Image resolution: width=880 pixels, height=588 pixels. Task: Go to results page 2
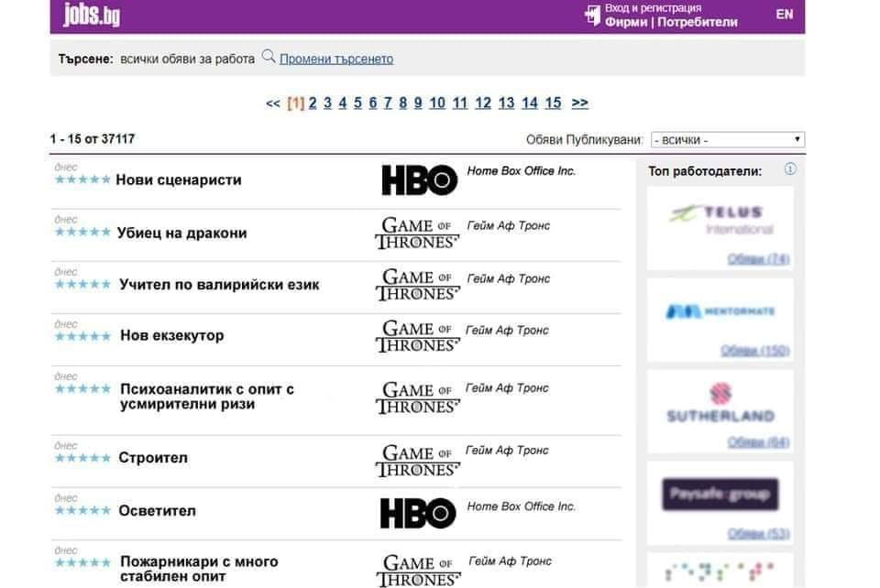pyautogui.click(x=313, y=103)
